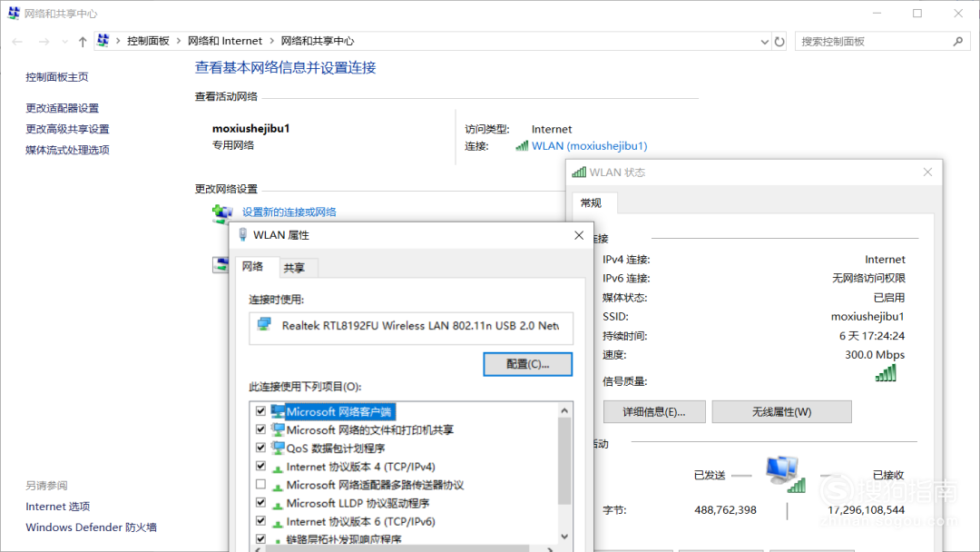Select QoS 数据包计划程序 list item
The height and width of the screenshot is (552, 980).
pos(336,448)
